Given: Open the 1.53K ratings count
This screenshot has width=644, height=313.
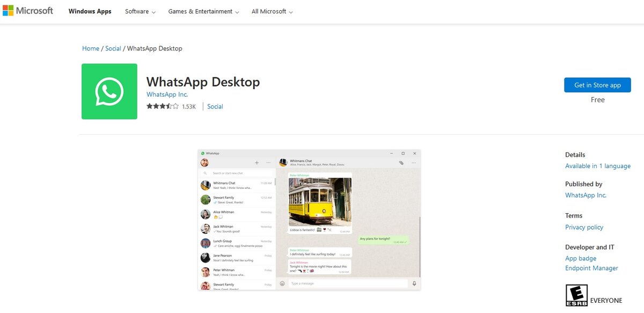Looking at the screenshot, I should [x=189, y=106].
